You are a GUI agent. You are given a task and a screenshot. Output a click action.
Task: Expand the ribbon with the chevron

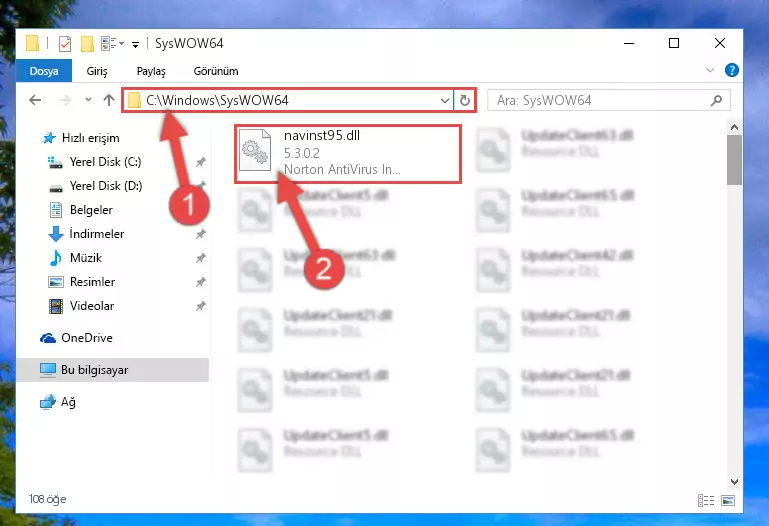pos(710,70)
